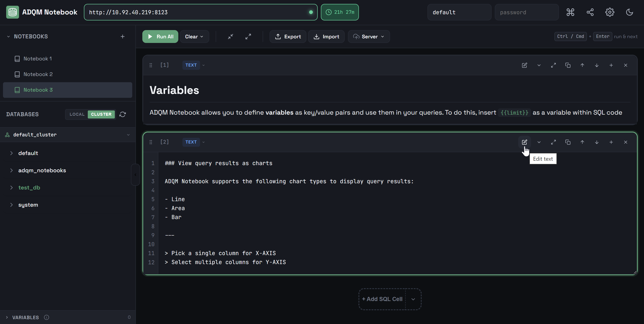This screenshot has height=324, width=644.
Task: Add a new notebook with plus icon
Action: [x=123, y=37]
